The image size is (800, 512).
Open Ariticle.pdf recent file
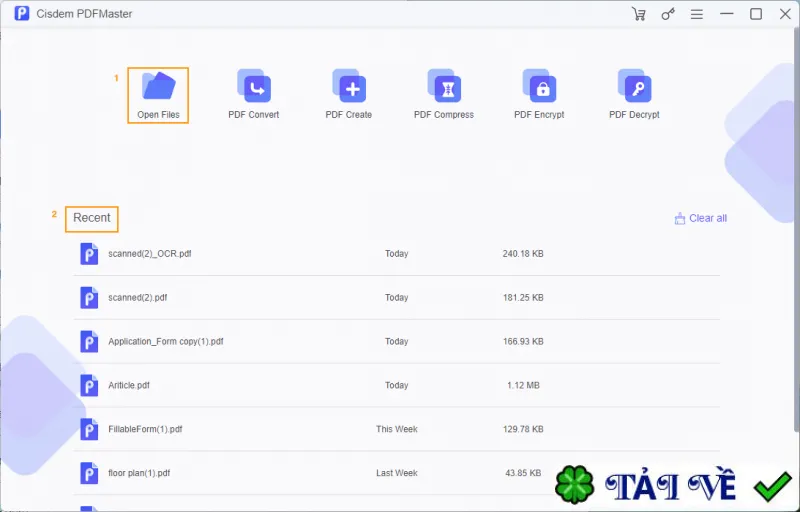pyautogui.click(x=396, y=385)
